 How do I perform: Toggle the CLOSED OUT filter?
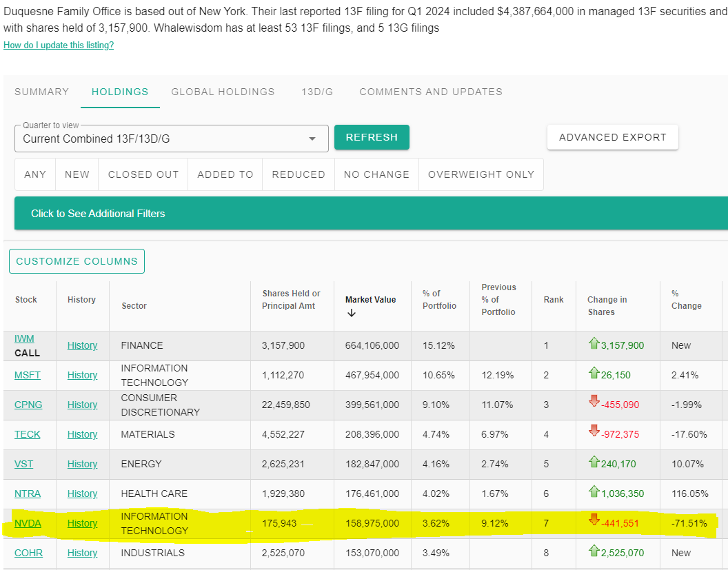tap(143, 174)
